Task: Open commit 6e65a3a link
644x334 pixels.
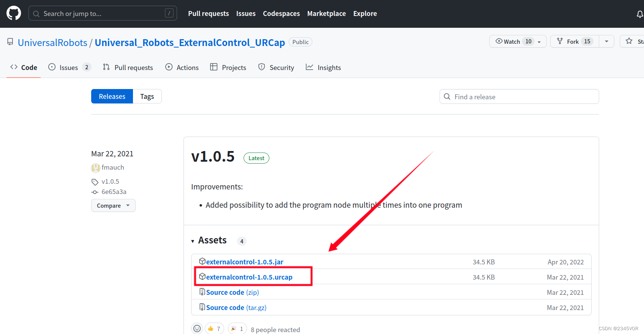Action: (x=114, y=192)
